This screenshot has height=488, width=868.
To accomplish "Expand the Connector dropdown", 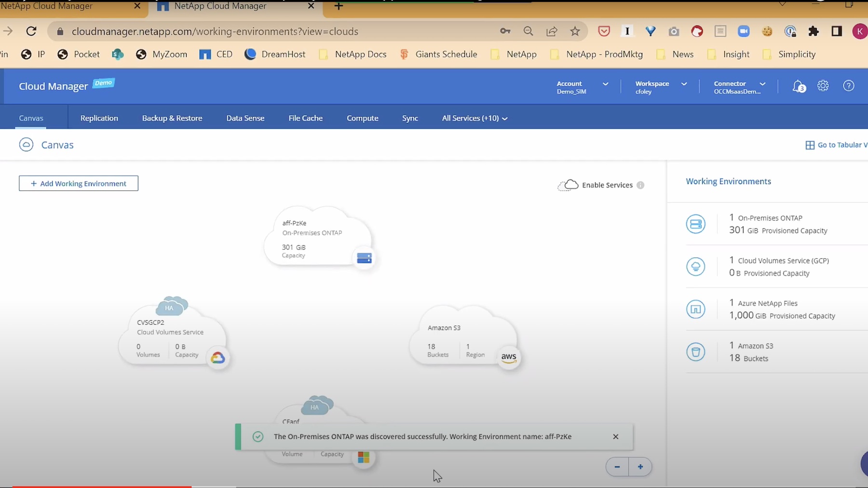I will pos(739,87).
